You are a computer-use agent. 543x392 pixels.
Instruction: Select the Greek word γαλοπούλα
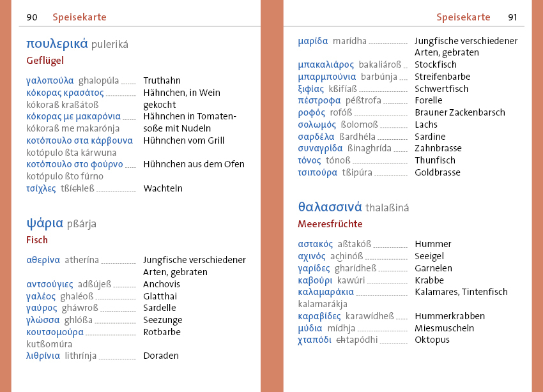click(50, 80)
